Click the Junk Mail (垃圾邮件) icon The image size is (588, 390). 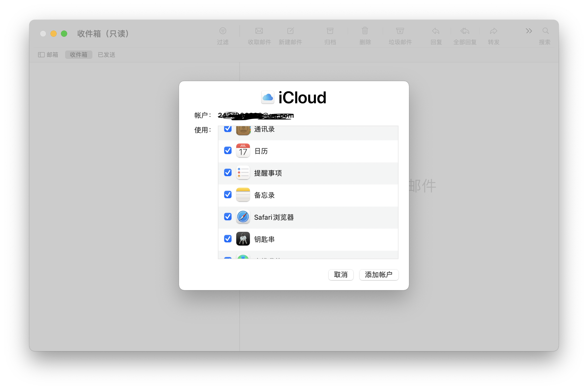(400, 31)
